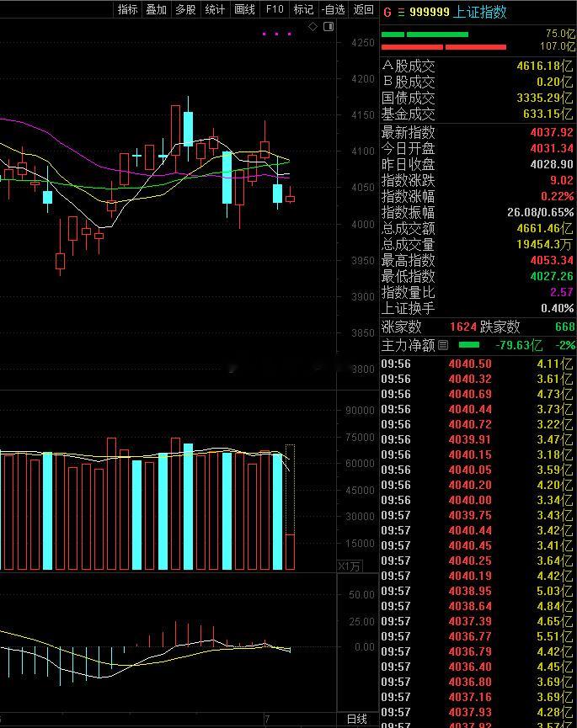
Task: Select tick row with price 4040.72
Action: click(478, 424)
